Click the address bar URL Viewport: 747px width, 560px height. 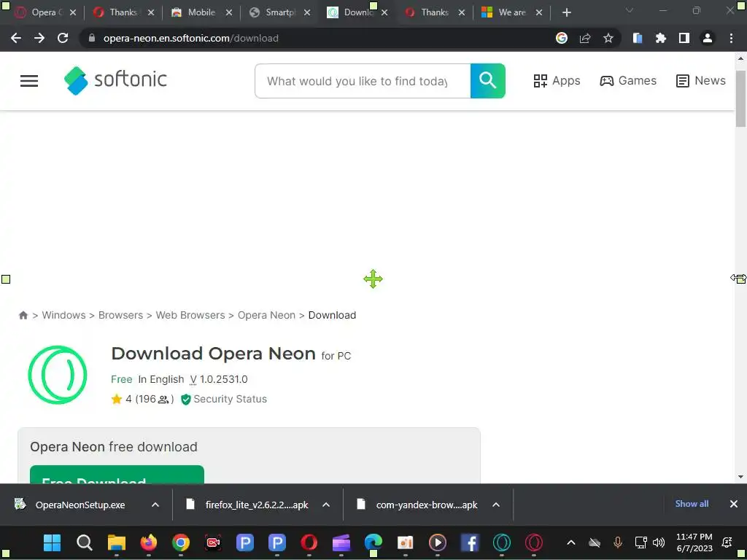[190, 38]
